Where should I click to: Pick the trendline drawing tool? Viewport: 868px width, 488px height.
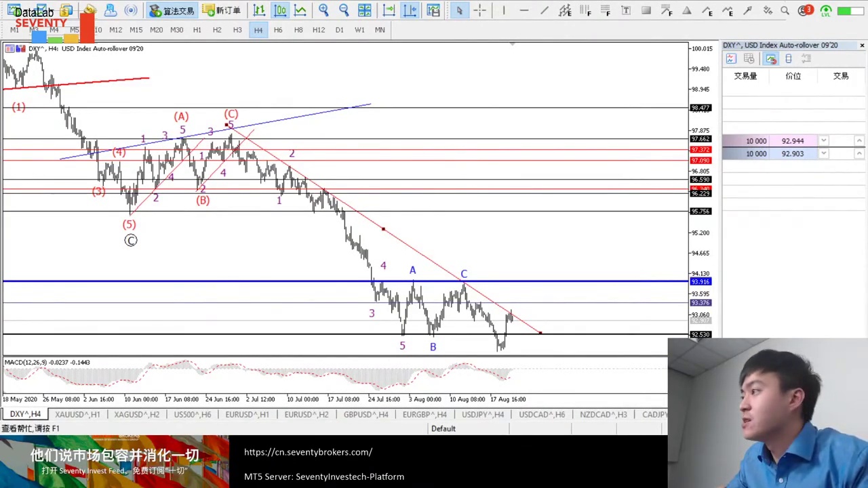[x=544, y=11]
